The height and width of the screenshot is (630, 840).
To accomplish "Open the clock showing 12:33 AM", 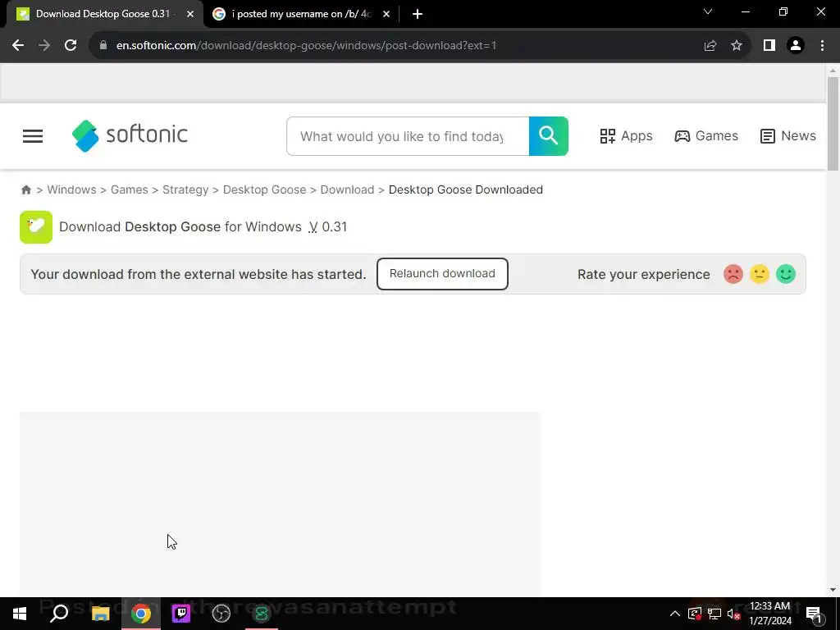I will pos(769,614).
